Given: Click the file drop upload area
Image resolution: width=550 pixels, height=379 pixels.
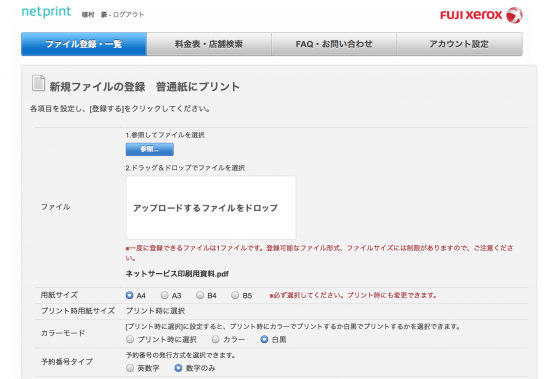Looking at the screenshot, I should coord(211,208).
